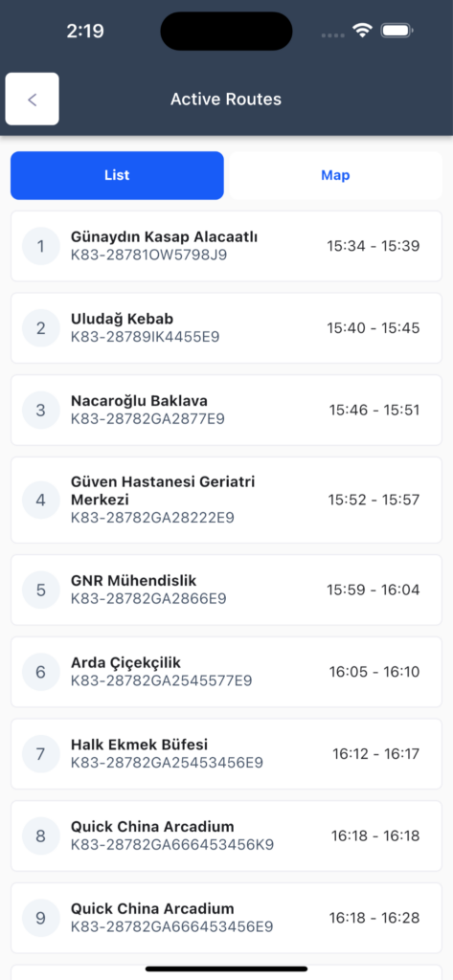Select stop number 9 circle badge
453x980 pixels.
(40, 918)
